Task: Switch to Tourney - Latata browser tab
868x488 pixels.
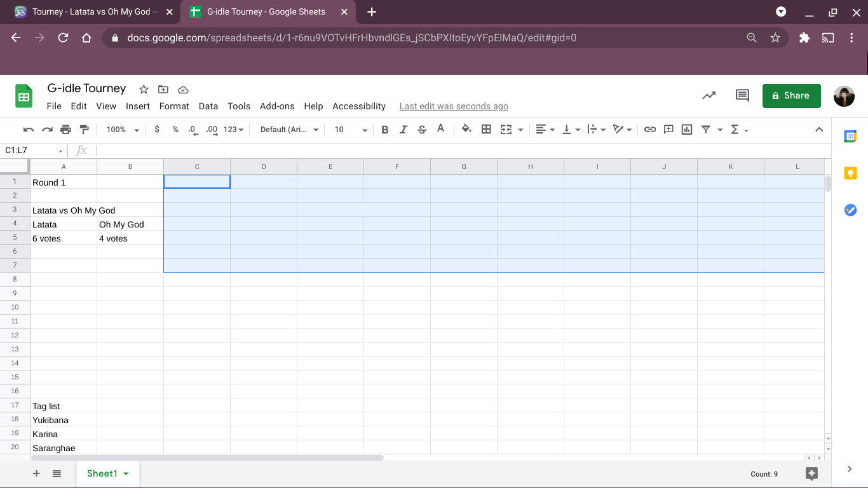Action: (x=95, y=12)
